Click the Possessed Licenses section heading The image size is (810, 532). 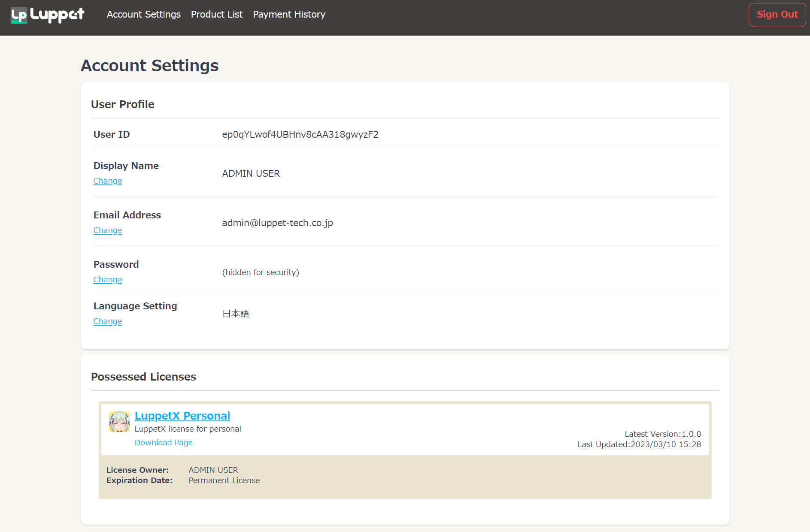pos(143,377)
